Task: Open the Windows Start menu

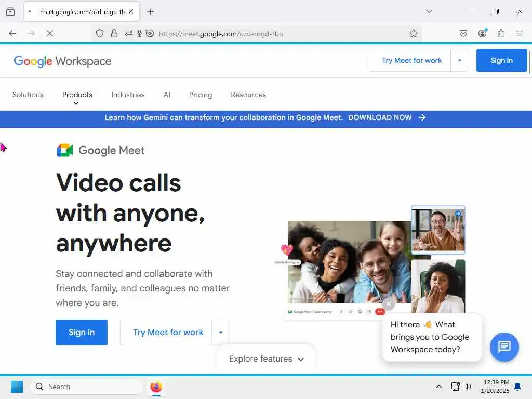Action: pos(17,387)
